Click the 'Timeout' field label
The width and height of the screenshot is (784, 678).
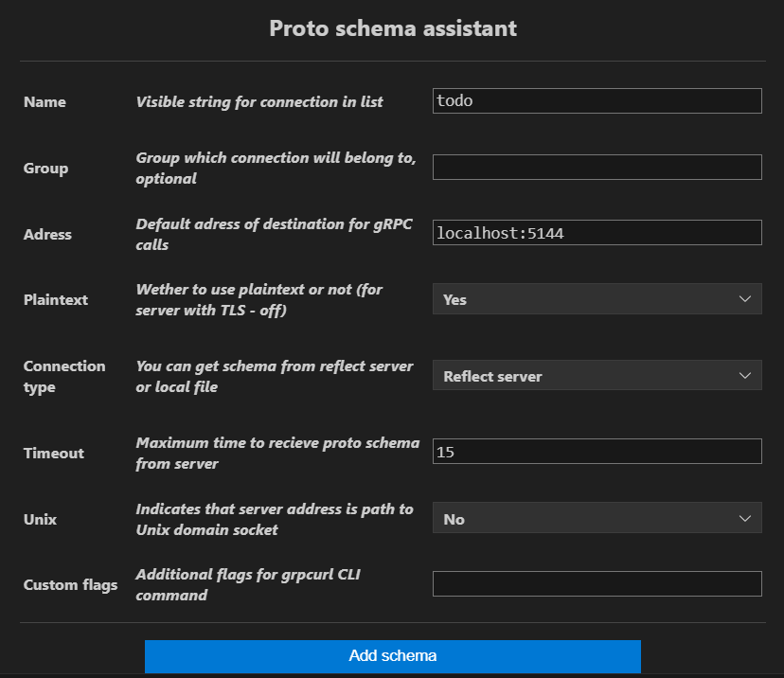tap(53, 454)
